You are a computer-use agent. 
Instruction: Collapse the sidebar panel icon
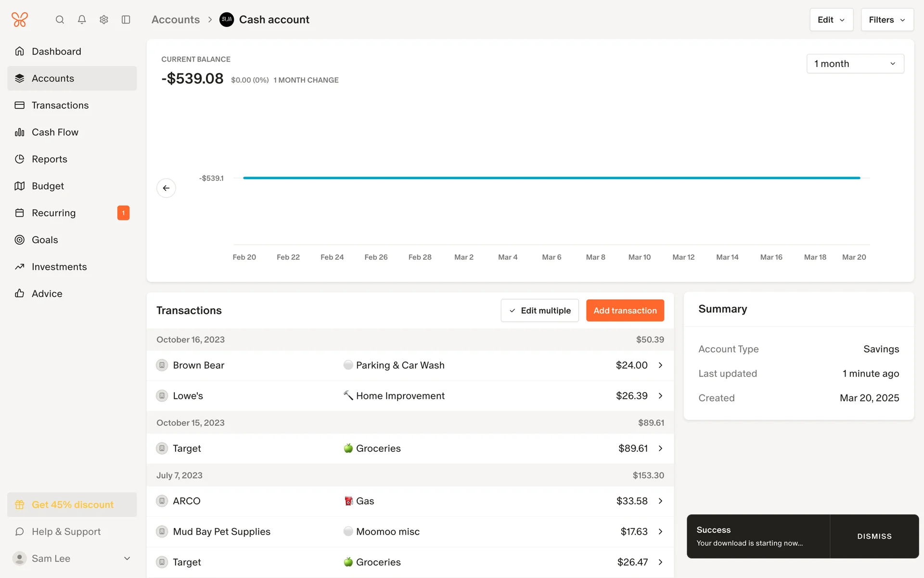126,20
